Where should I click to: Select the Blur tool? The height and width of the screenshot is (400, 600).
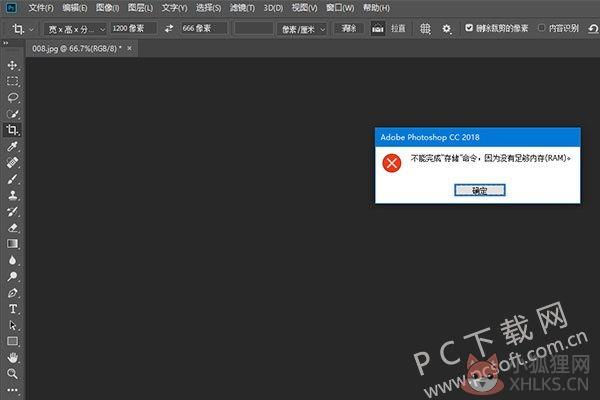tap(12, 260)
